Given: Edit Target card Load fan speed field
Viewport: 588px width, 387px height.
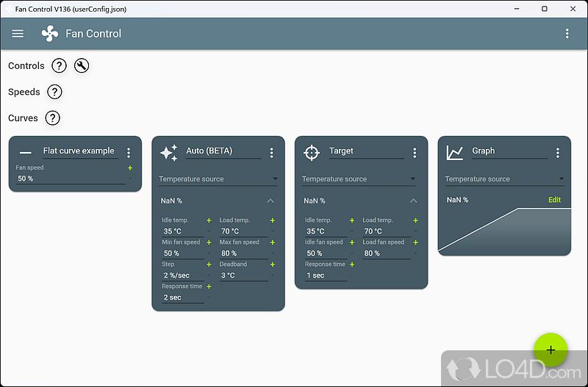Looking at the screenshot, I should pos(387,253).
